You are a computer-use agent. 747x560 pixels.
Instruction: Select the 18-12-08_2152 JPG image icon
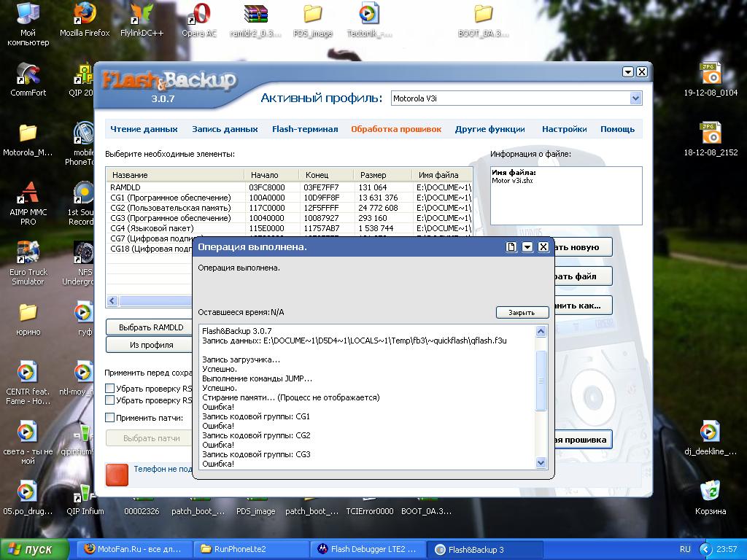pyautogui.click(x=711, y=139)
